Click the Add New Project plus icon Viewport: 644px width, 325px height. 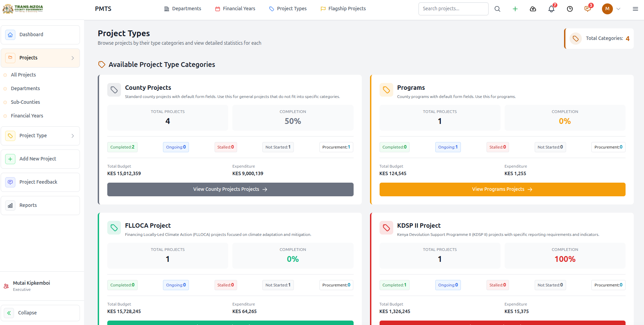pyautogui.click(x=10, y=159)
